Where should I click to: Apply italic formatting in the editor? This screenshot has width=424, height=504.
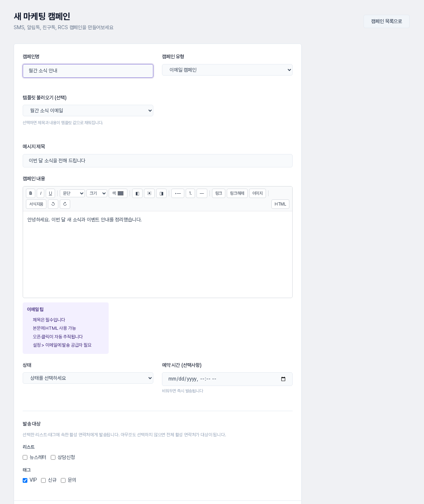pos(41,193)
